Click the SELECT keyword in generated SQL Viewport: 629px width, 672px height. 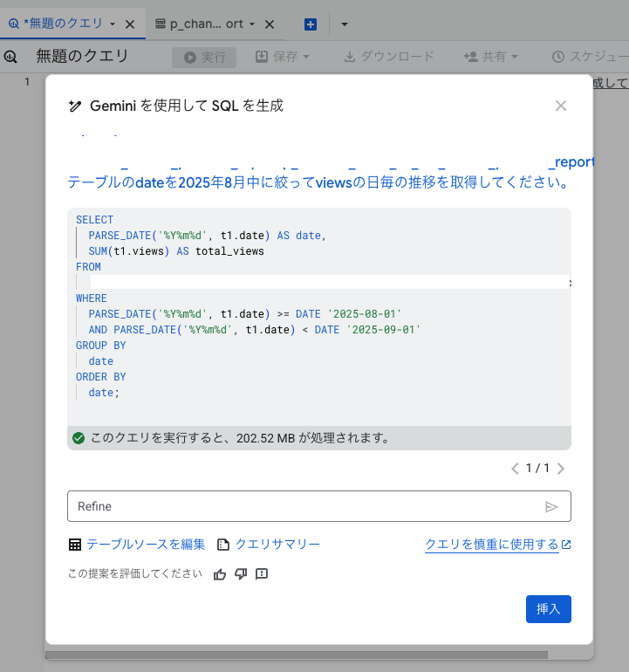coord(95,220)
